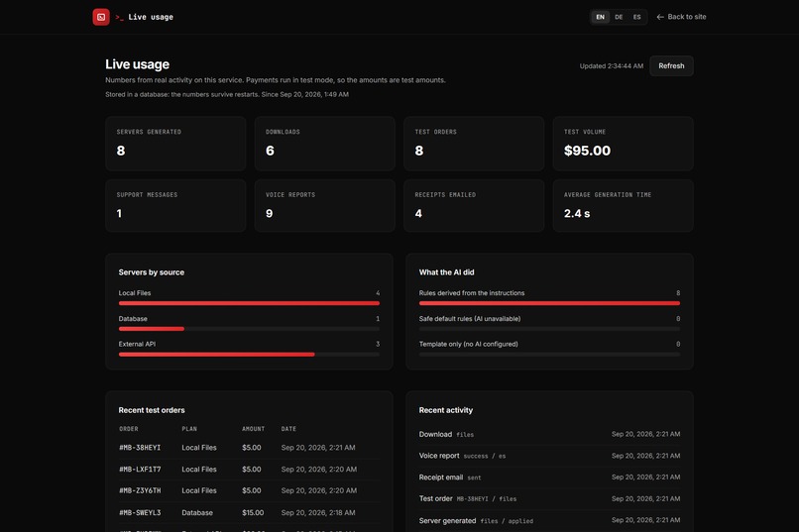
Task: Click Template only (no AI configured) label
Action: coord(468,344)
